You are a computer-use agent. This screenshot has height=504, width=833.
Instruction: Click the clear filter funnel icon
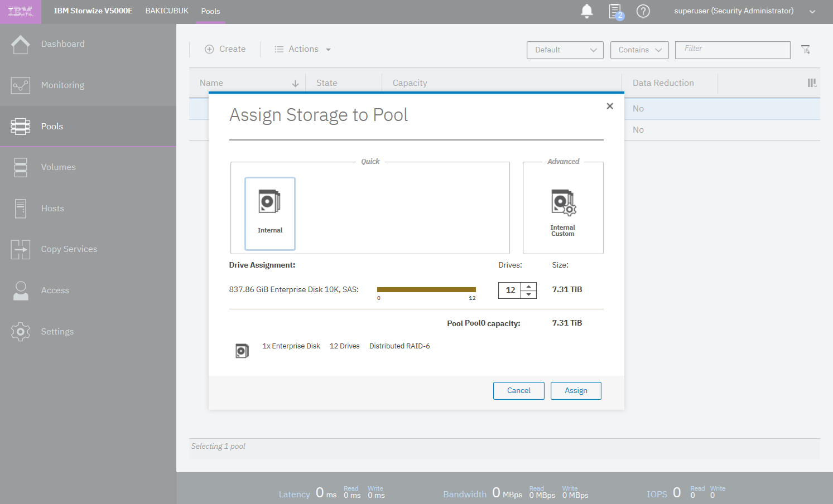click(x=806, y=50)
